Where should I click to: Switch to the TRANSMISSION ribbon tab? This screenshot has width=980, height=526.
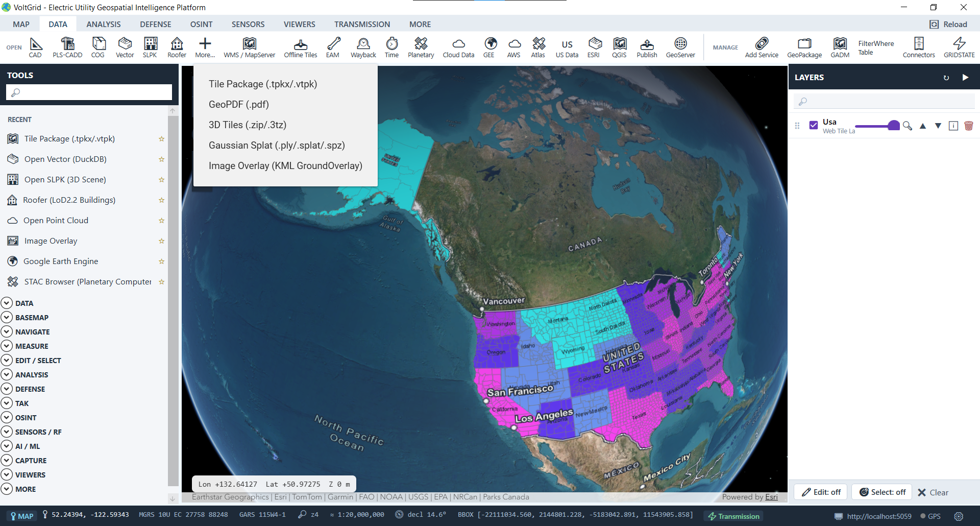click(x=362, y=24)
